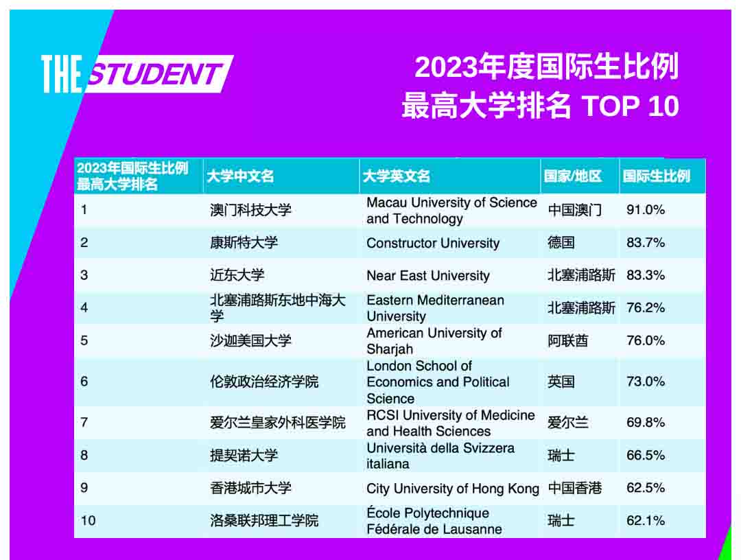This screenshot has width=741, height=560.
Task: Click the cell '北塞浦路斯东地中海大学'
Action: coord(278,308)
